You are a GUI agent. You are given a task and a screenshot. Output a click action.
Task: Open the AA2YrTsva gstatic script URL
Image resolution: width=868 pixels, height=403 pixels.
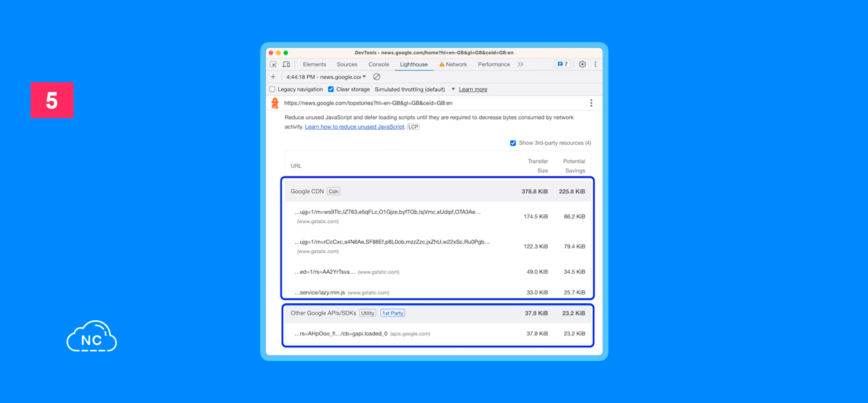click(x=324, y=272)
